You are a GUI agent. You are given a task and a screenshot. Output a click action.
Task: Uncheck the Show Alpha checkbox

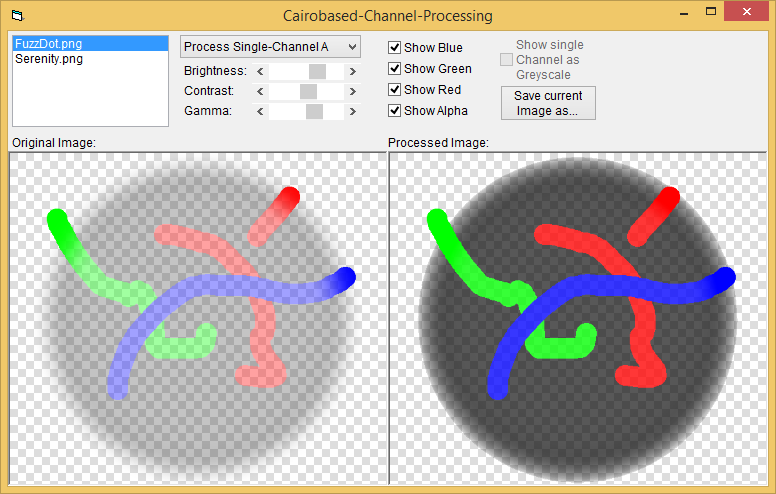[394, 110]
